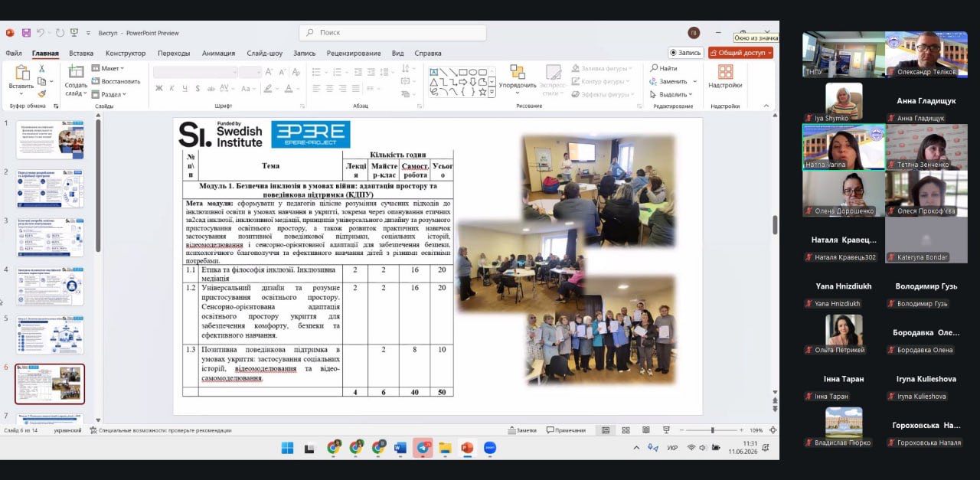Toggle italic К formatting
This screenshot has width=980, height=480.
[171, 88]
